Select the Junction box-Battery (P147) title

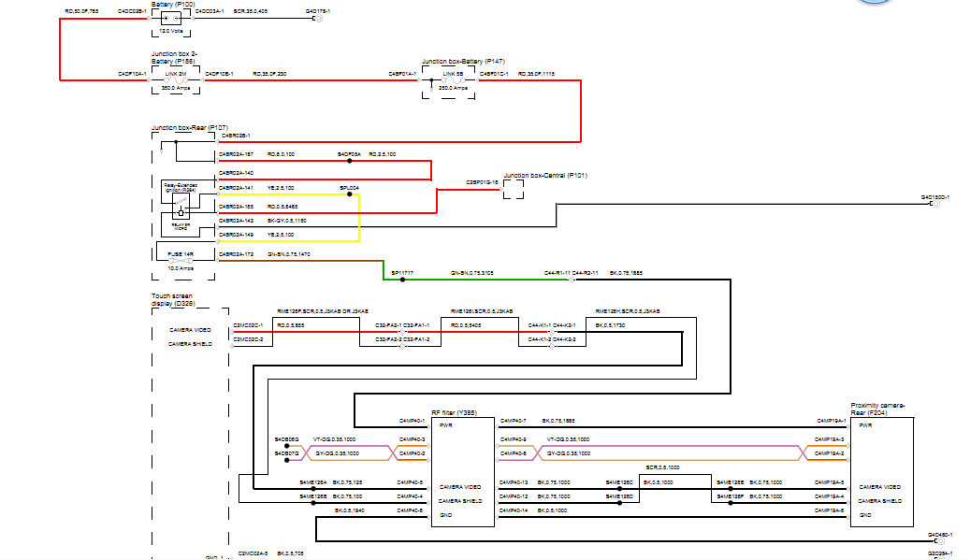(x=463, y=61)
